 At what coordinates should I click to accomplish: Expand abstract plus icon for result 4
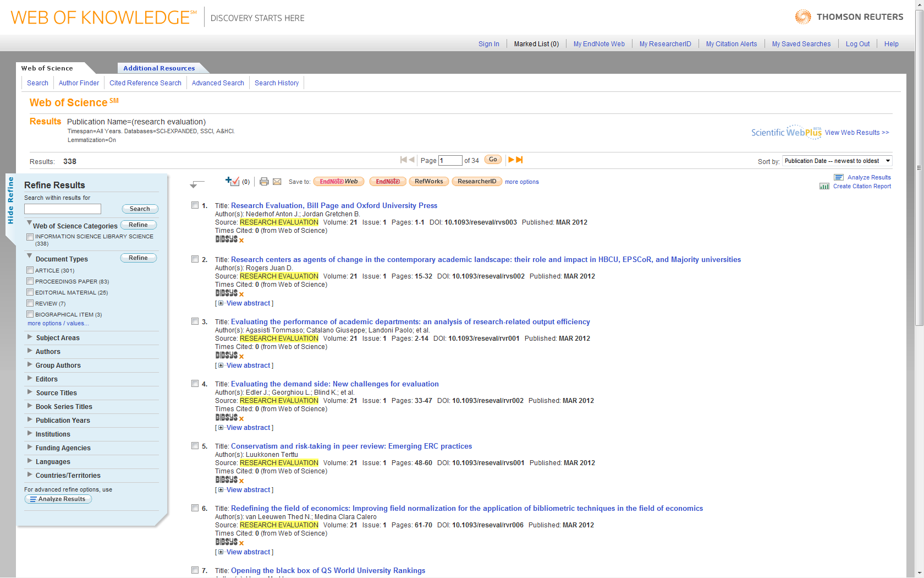[221, 428]
